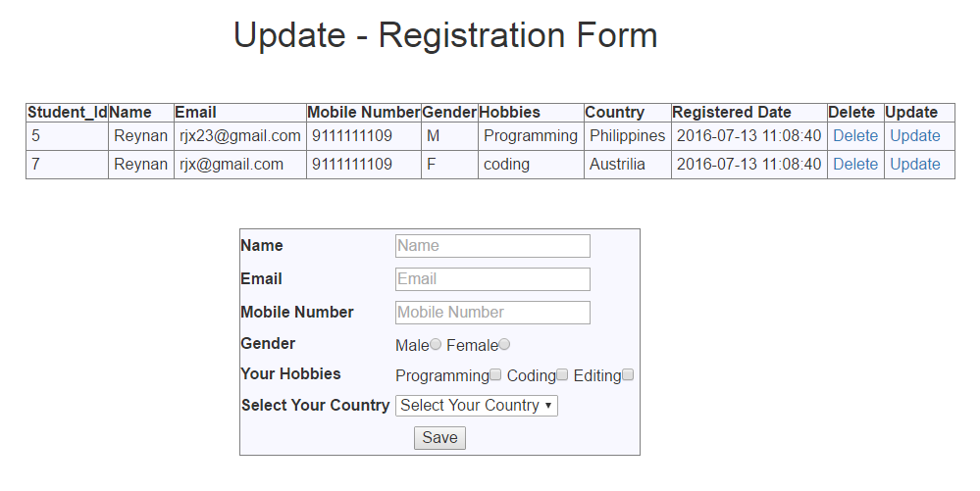The width and height of the screenshot is (980, 491).
Task: Click the Student_Id column header
Action: tap(67, 113)
